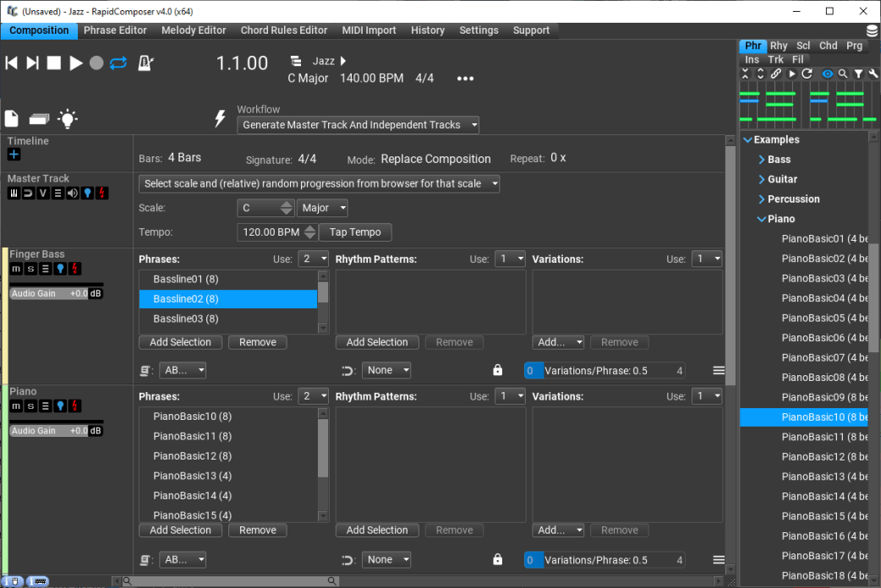
Task: Open the three-dots menu next to 4/4
Action: point(465,79)
